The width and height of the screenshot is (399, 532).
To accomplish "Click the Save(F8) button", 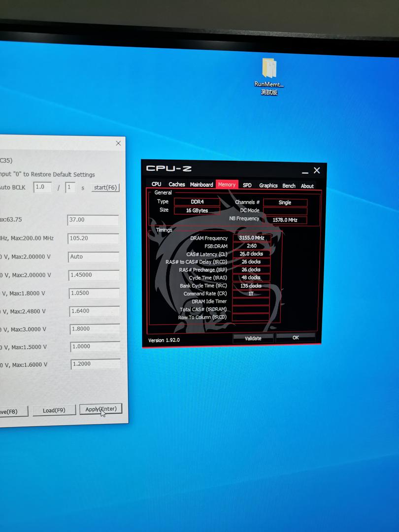I will click(x=14, y=411).
